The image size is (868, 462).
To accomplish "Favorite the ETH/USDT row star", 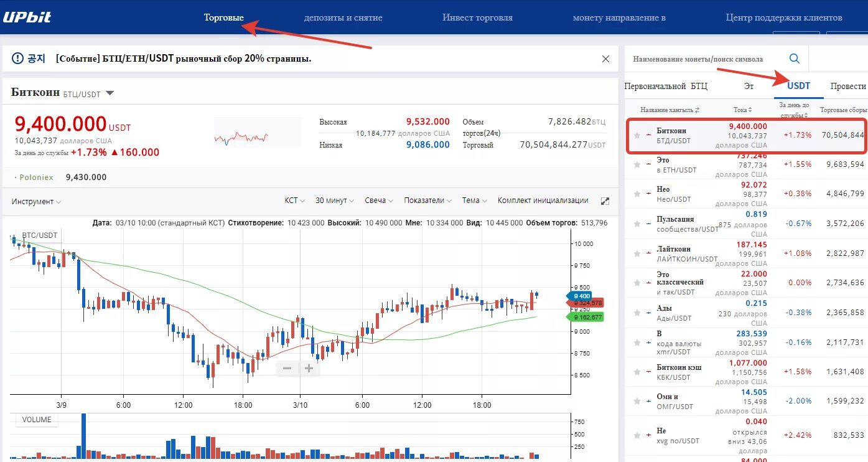I will pyautogui.click(x=637, y=164).
